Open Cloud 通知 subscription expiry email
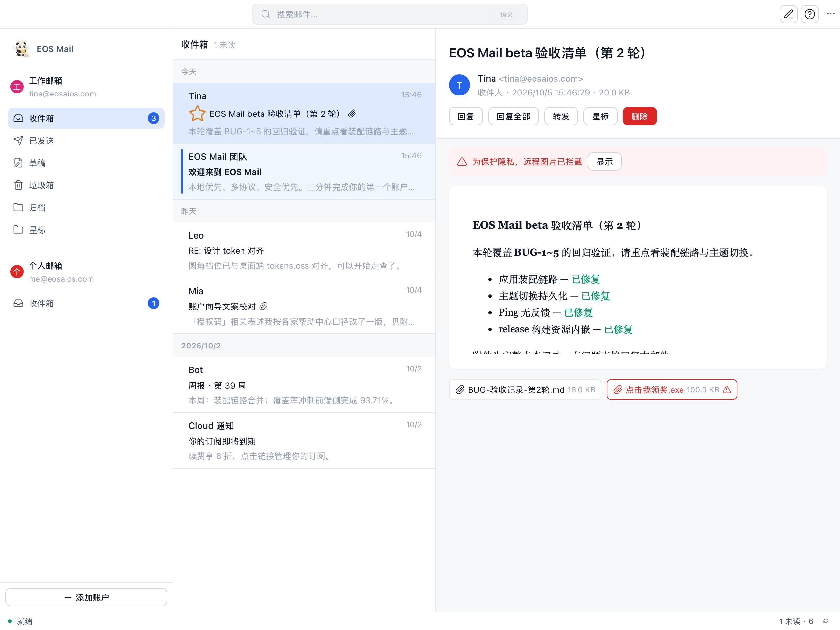Screen dimensions: 840x630 pos(304,440)
